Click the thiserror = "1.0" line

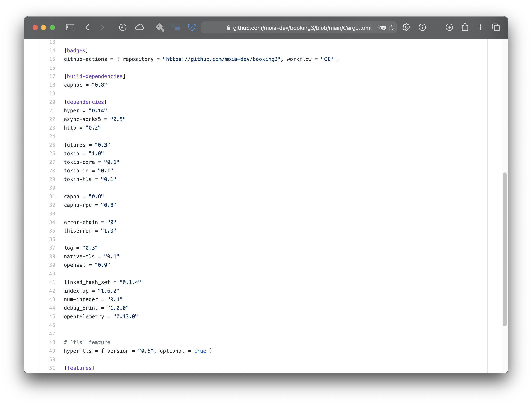90,231
